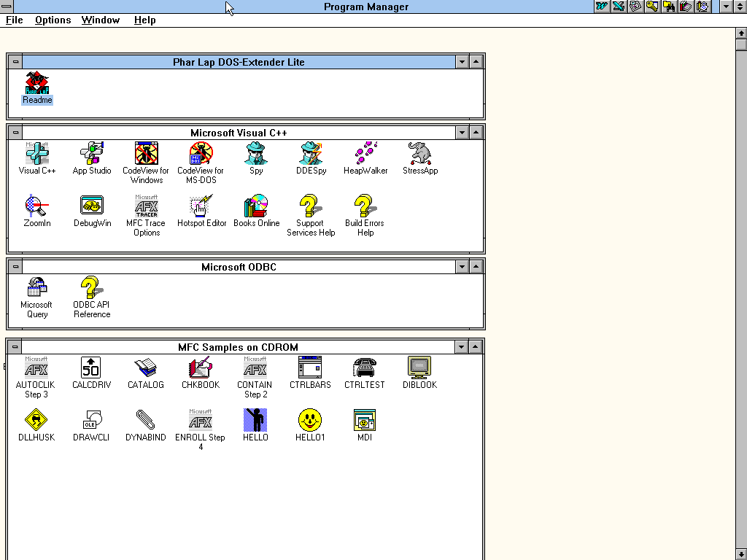Minimize the Phar Lap DOS-Extender Lite window
747x560 pixels.
462,62
